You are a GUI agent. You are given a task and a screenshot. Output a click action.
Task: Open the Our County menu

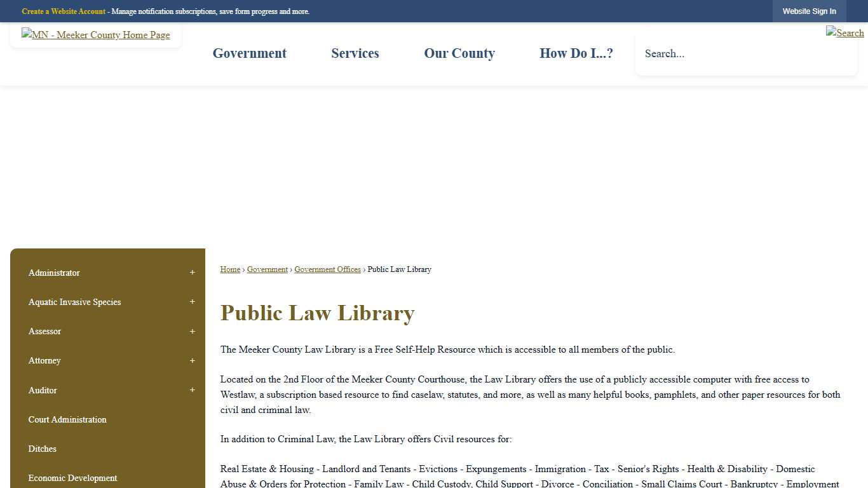coord(459,53)
